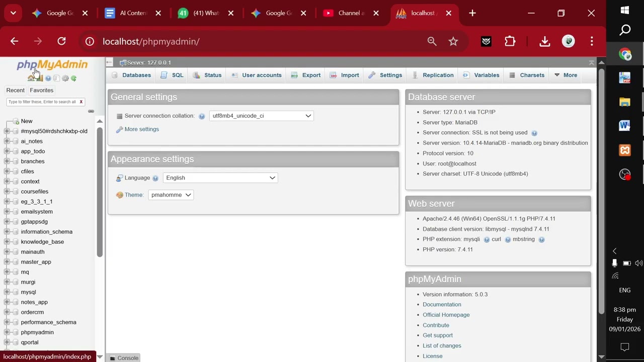Open Windows Start menu
Image resolution: width=644 pixels, height=362 pixels.
click(625, 10)
